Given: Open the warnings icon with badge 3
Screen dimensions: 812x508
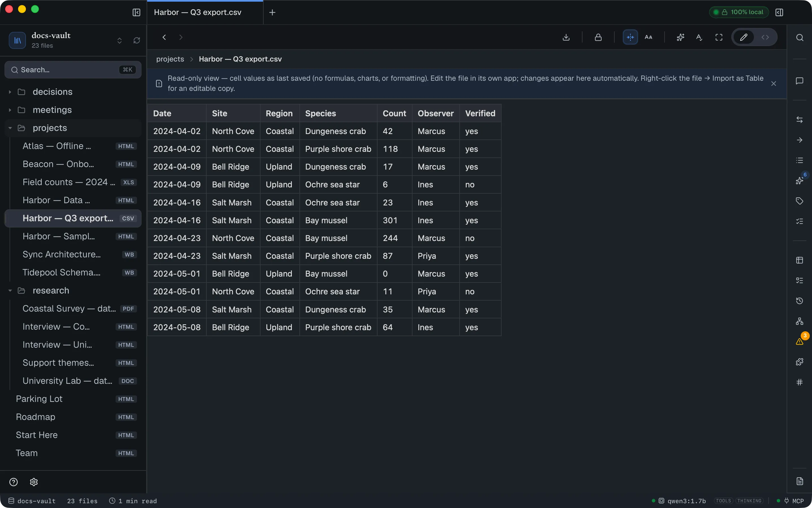Looking at the screenshot, I should point(800,341).
